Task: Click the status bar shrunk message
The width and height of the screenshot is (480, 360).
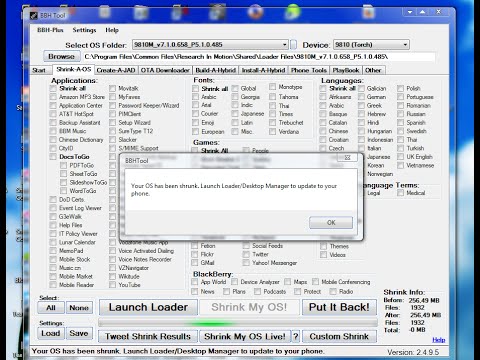Action: click(x=178, y=351)
